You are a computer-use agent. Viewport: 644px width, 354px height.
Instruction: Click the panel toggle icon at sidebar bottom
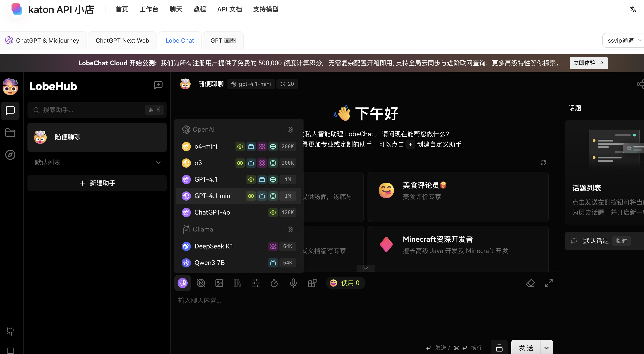10,351
